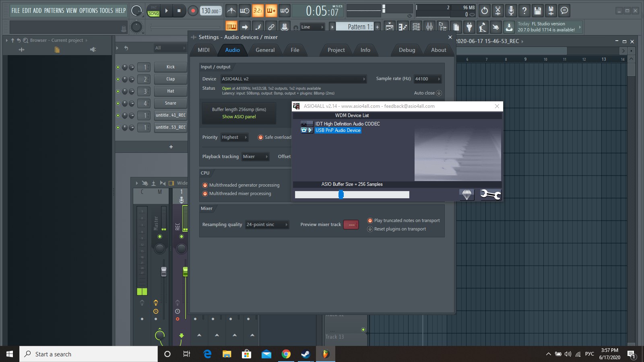
Task: Open the MIDI settings tab
Action: [204, 50]
